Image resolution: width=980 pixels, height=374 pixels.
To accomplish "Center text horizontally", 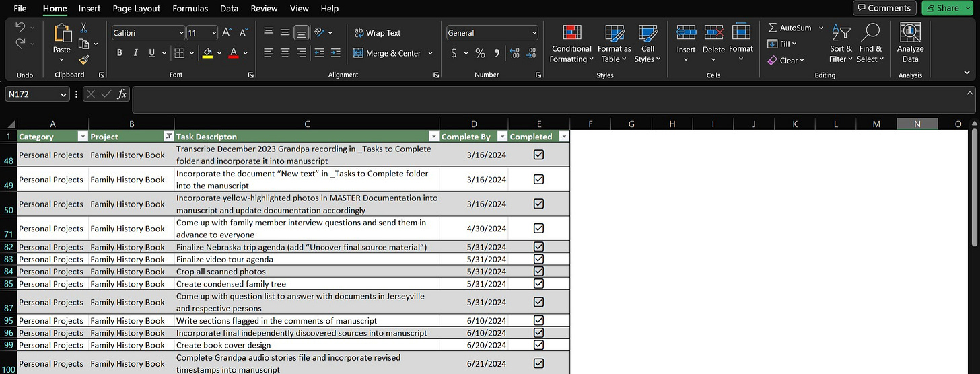I will 285,53.
